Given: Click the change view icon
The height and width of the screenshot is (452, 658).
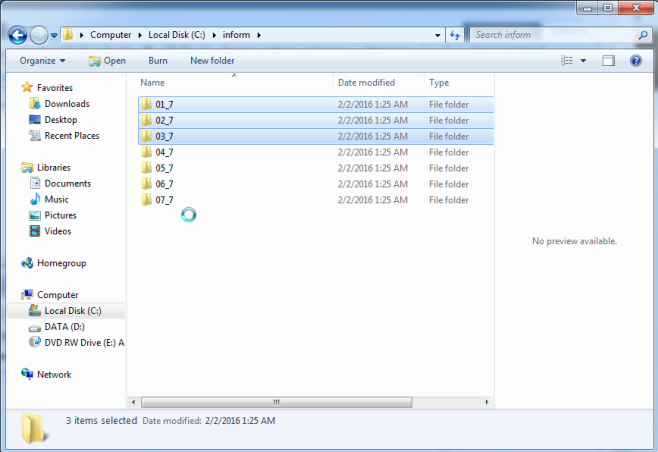Looking at the screenshot, I should pos(566,61).
